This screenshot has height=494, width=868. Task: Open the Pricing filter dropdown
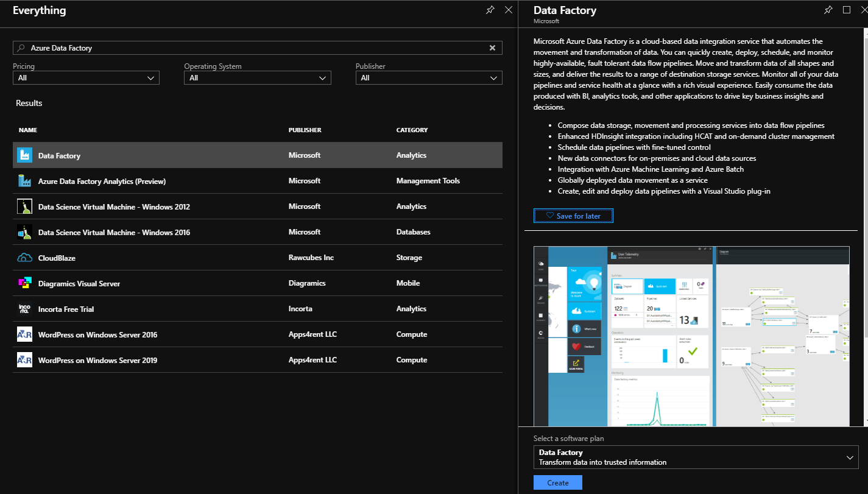(x=86, y=78)
